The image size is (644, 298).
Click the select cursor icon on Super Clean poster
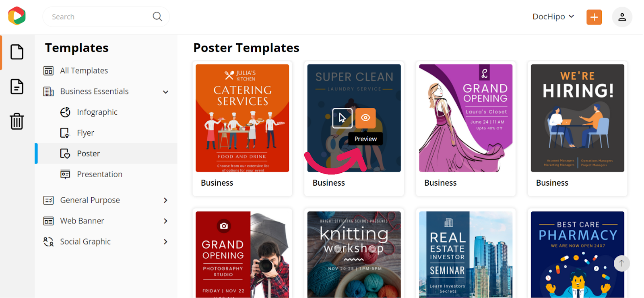[342, 118]
